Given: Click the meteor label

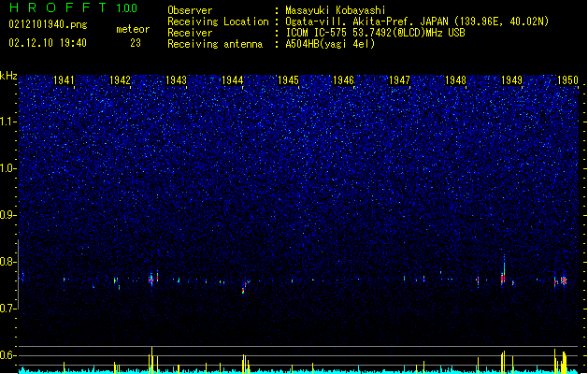Looking at the screenshot, I should (133, 29).
